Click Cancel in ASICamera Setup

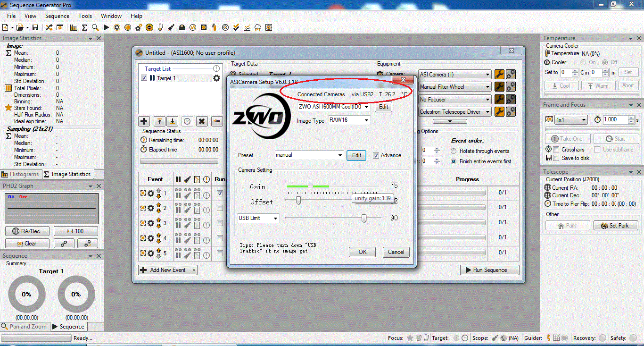(396, 252)
